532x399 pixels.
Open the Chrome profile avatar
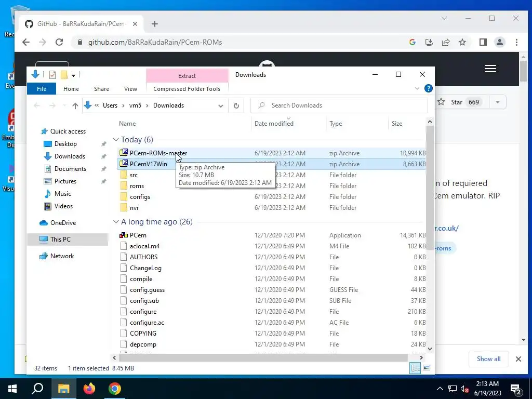500,42
